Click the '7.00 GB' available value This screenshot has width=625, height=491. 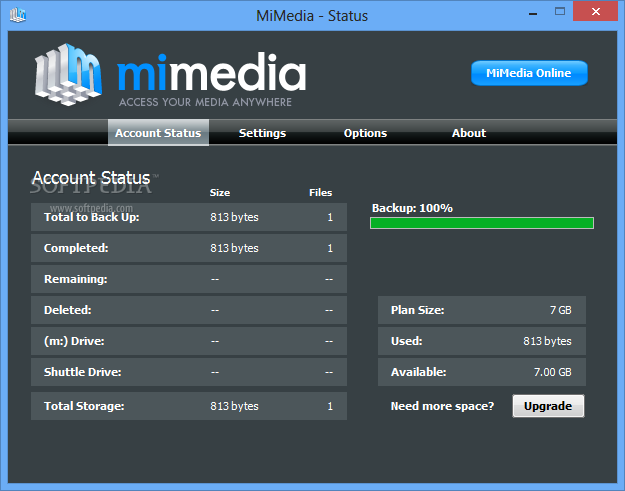tap(552, 372)
